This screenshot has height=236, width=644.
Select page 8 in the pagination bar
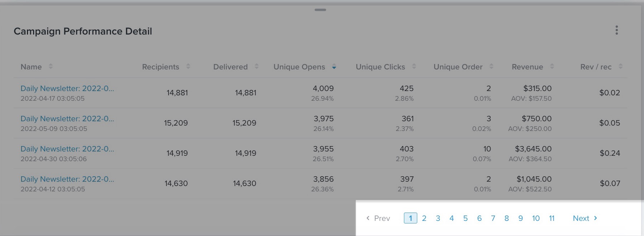coord(507,218)
